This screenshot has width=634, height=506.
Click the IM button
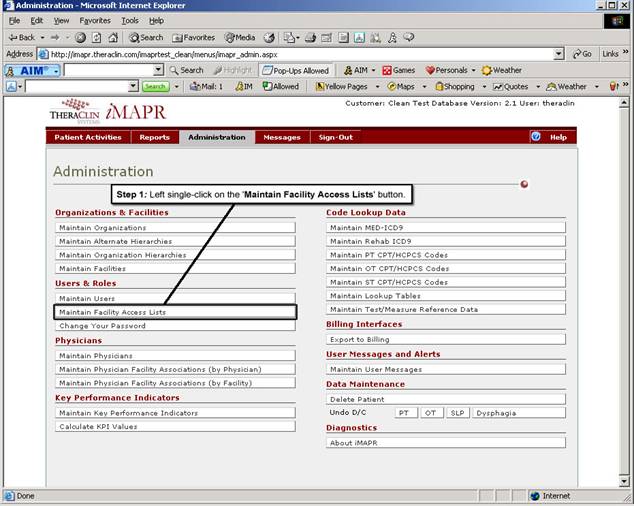[244, 87]
